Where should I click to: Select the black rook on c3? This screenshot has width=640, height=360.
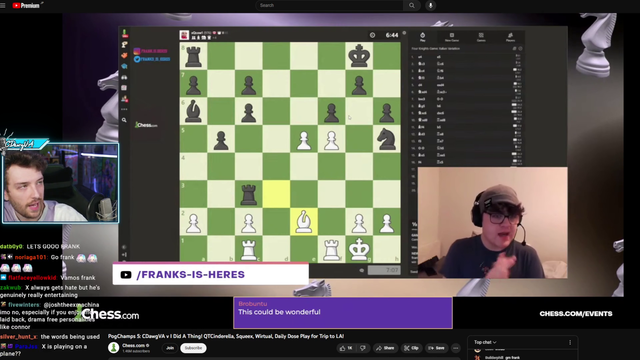coord(249,194)
